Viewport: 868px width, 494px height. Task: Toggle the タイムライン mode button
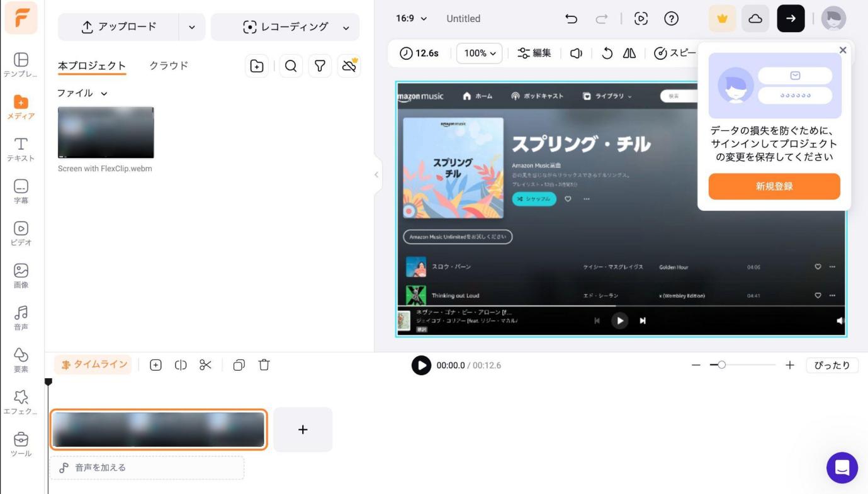93,365
